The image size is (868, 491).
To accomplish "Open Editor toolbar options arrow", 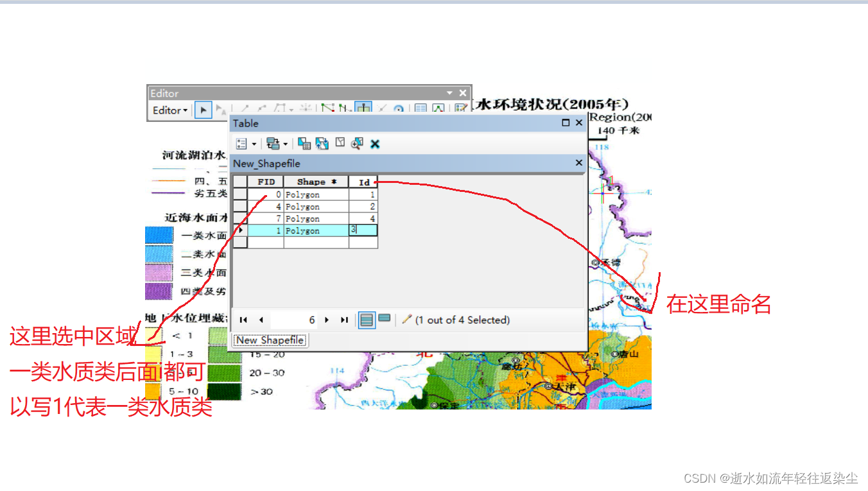I will (449, 93).
